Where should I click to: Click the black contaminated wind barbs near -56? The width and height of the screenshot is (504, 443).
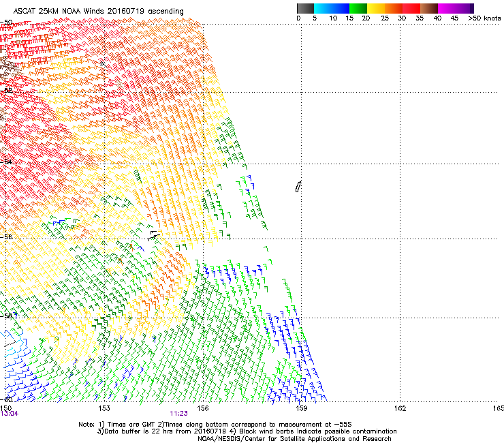pos(154,236)
